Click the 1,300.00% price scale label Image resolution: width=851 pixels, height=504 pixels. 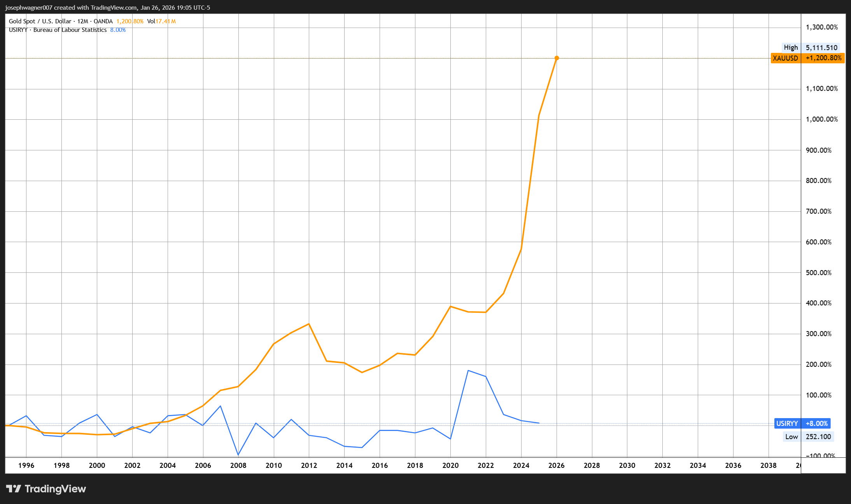point(821,27)
